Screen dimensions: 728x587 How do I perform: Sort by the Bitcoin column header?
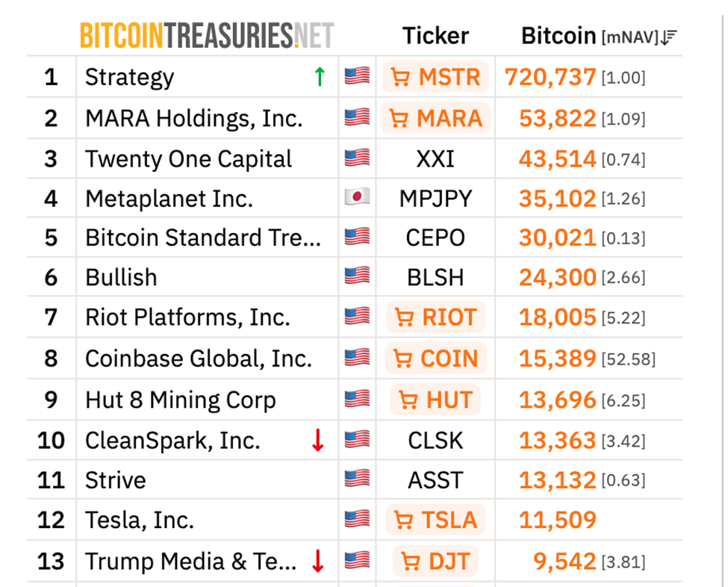click(558, 36)
